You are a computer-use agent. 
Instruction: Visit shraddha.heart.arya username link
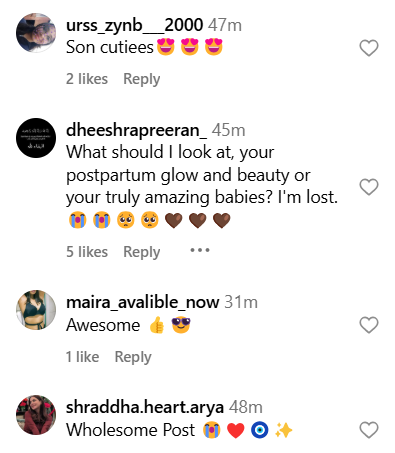click(x=145, y=407)
